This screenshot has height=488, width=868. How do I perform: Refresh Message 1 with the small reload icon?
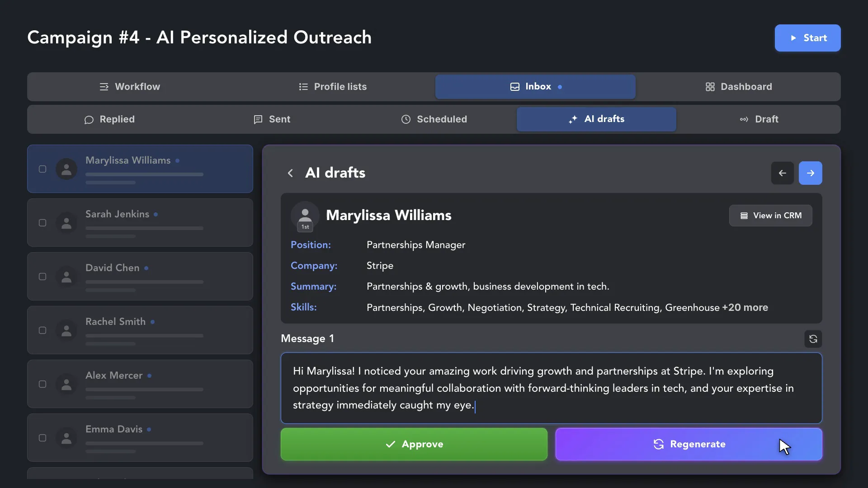coord(813,339)
